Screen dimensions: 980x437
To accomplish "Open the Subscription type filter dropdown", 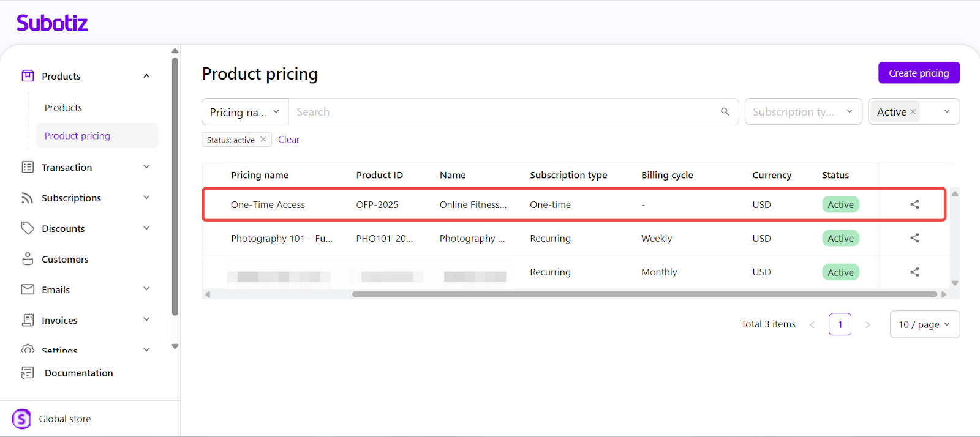I will click(803, 112).
